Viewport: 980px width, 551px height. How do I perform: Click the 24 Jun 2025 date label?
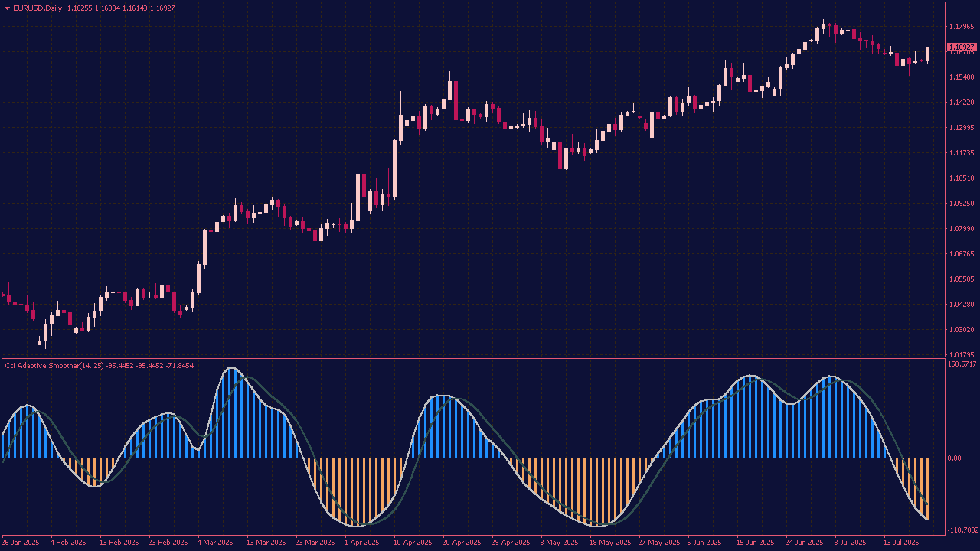tap(803, 543)
